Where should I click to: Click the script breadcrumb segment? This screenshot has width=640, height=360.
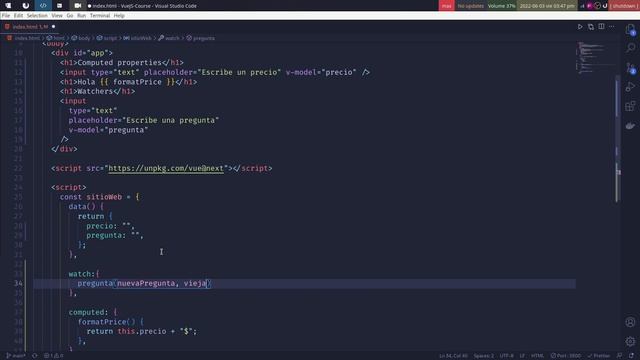[107, 38]
